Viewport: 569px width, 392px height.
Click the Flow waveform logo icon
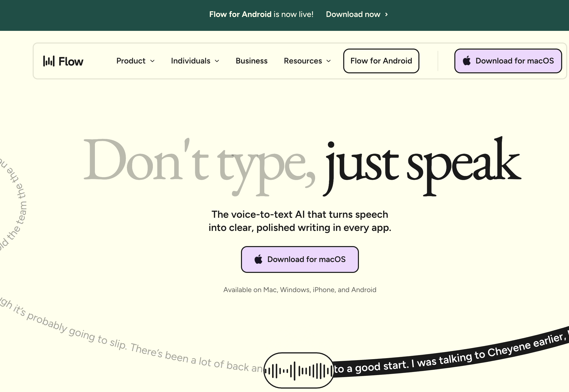(x=49, y=61)
